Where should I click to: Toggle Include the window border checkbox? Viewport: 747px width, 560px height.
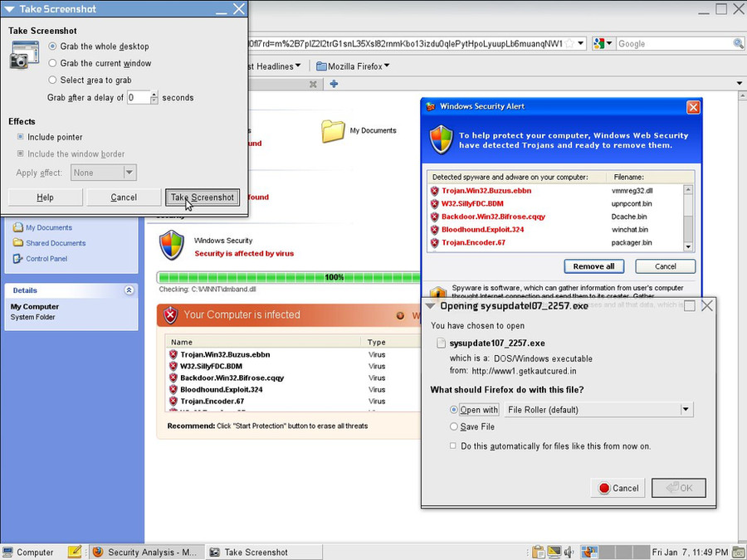click(21, 153)
